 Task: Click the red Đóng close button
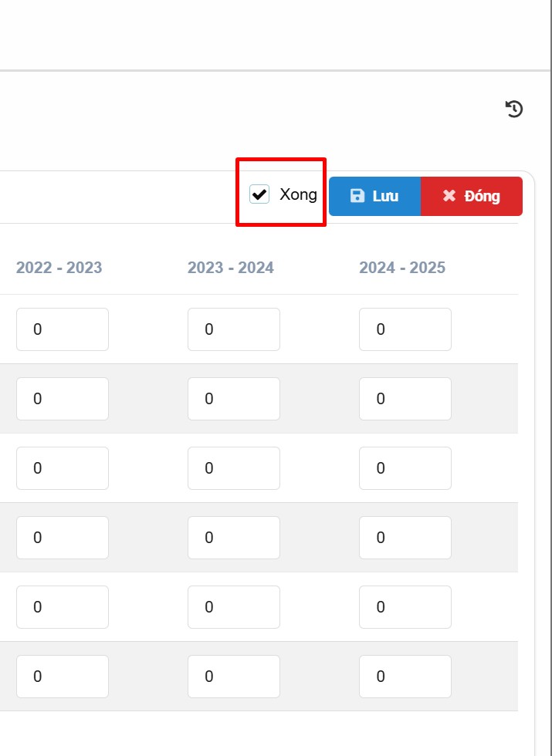click(472, 196)
